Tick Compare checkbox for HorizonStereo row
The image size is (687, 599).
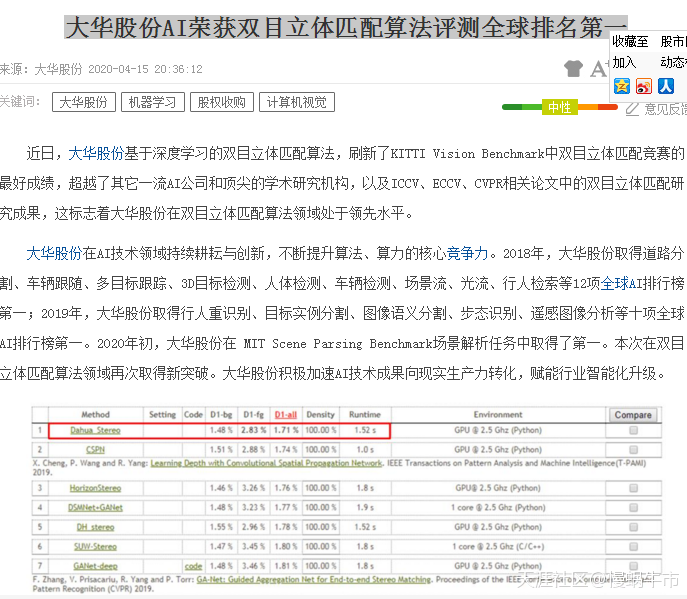point(633,488)
